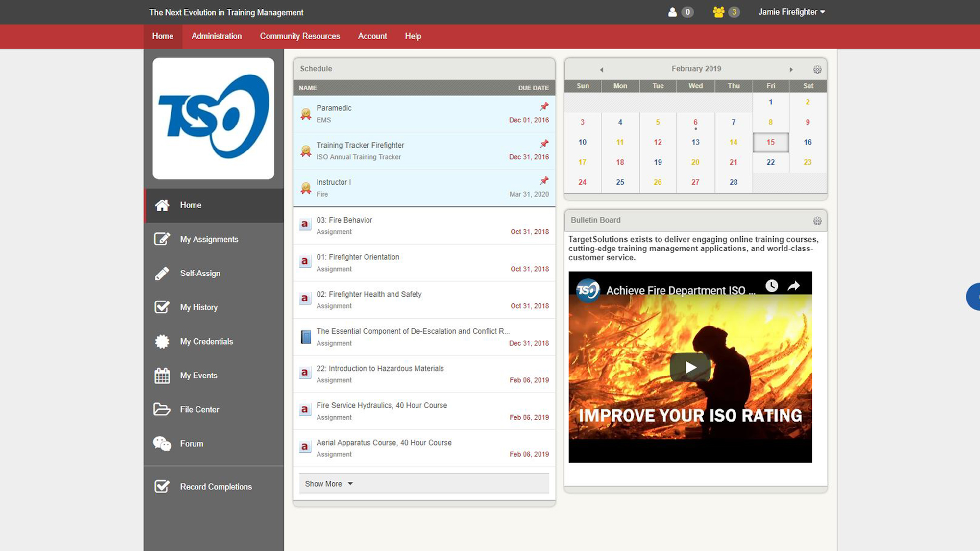This screenshot has height=551, width=980.
Task: Select the Self-Assign pencil icon
Action: point(162,273)
